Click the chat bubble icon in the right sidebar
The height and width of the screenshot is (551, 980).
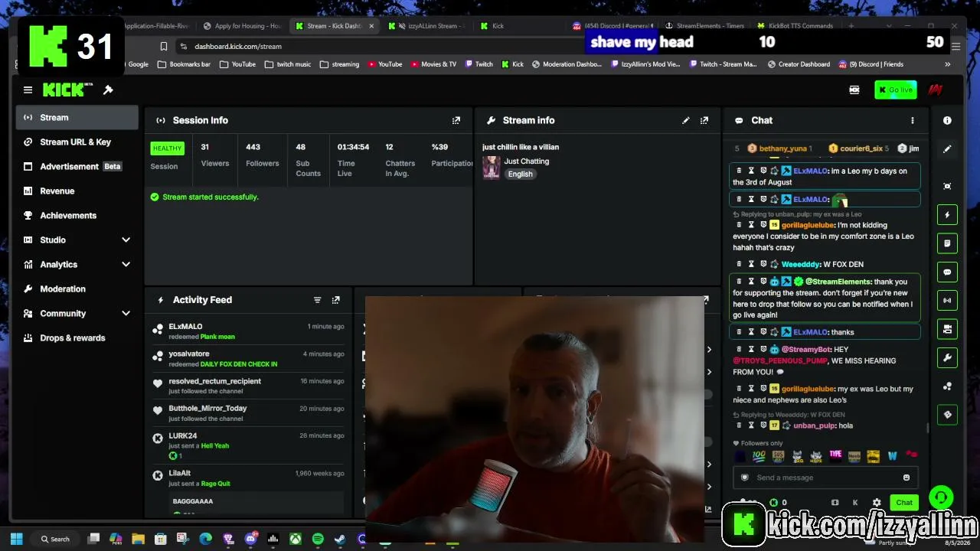947,272
